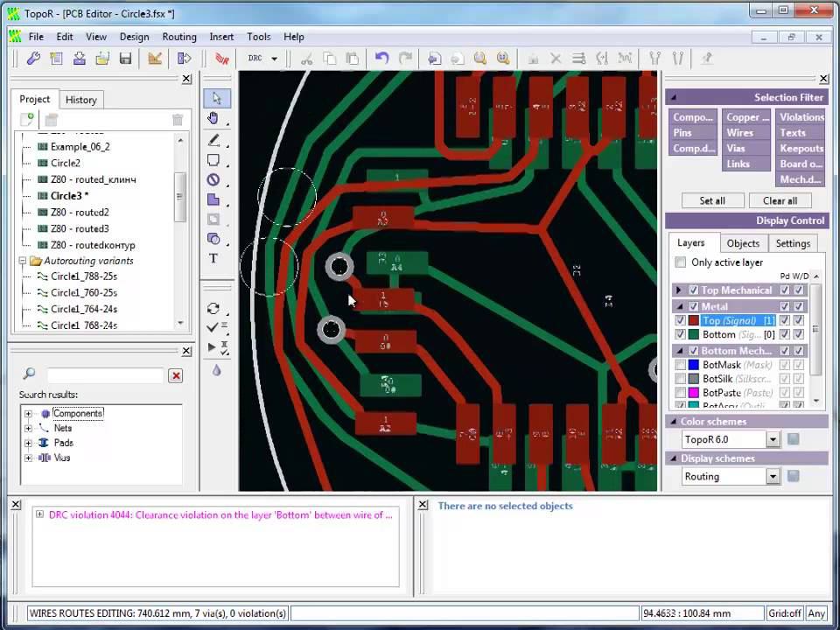Select Circle1_760-25s autorouting variant
840x630 pixels.
pyautogui.click(x=84, y=292)
